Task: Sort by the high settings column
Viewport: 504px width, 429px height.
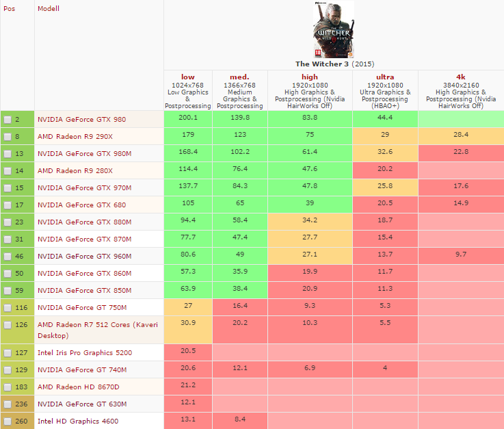Action: coord(310,77)
